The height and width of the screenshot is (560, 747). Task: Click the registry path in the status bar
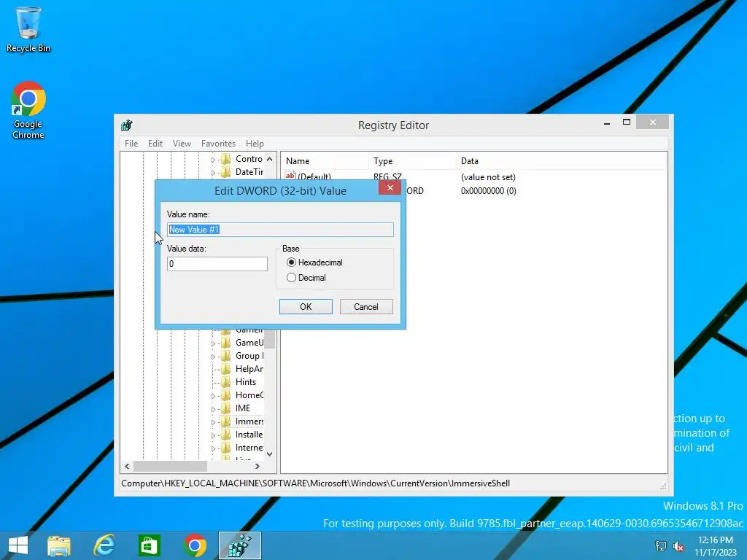click(x=315, y=483)
